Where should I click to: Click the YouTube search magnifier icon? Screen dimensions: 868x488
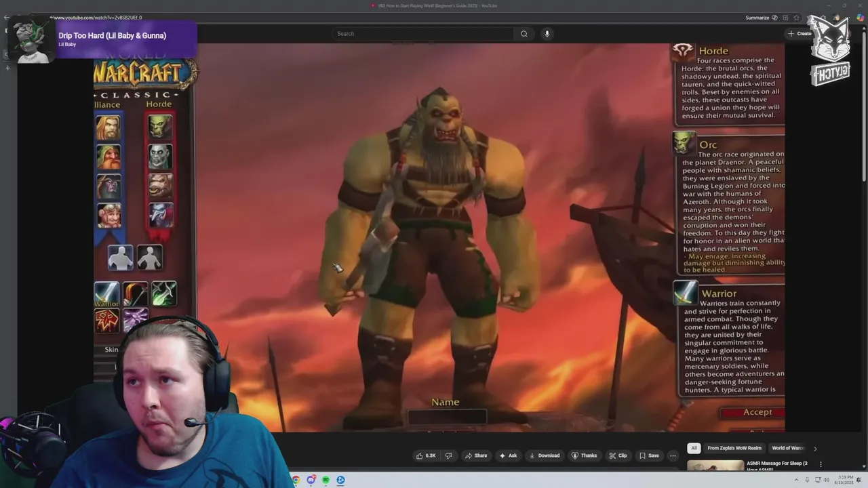coord(524,34)
